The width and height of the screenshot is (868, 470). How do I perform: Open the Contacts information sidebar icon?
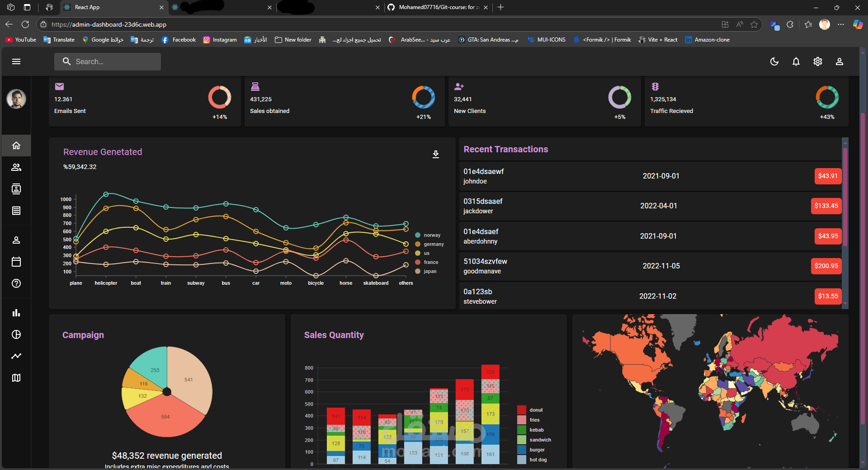click(x=16, y=189)
